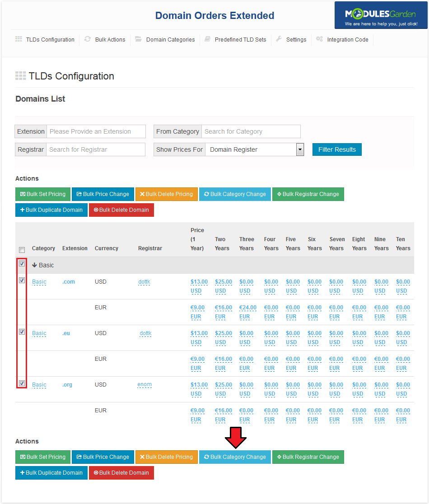This screenshot has height=504, width=429.
Task: Click the Extension input field
Action: pyautogui.click(x=96, y=131)
